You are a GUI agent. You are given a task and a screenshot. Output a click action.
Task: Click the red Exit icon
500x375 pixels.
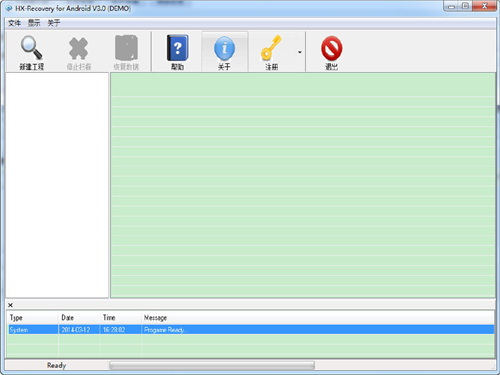[x=332, y=48]
